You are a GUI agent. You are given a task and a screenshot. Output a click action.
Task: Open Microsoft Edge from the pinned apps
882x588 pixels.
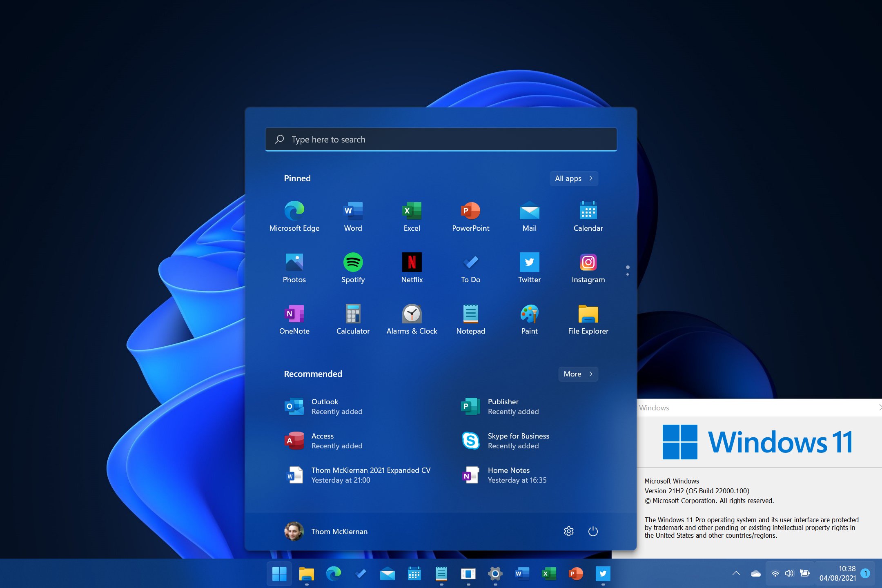(294, 217)
